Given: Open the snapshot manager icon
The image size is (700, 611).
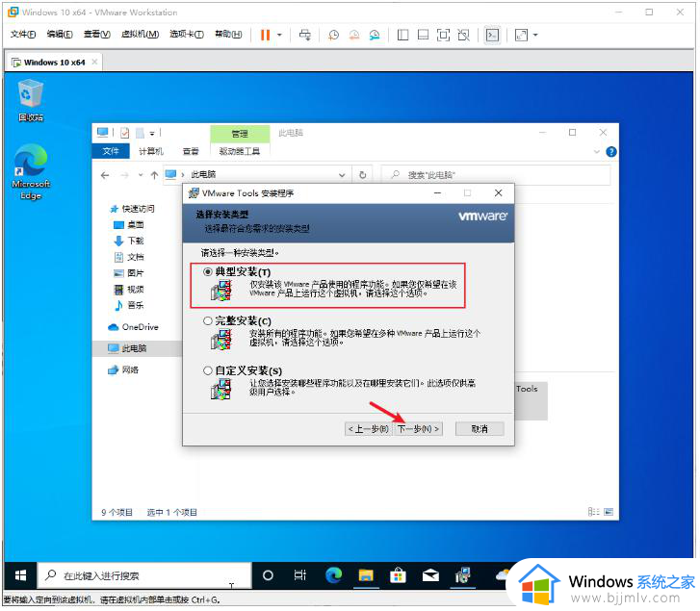Looking at the screenshot, I should [x=375, y=35].
